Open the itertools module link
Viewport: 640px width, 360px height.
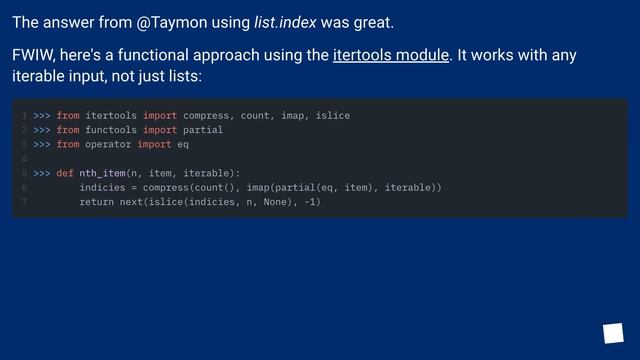tap(391, 55)
